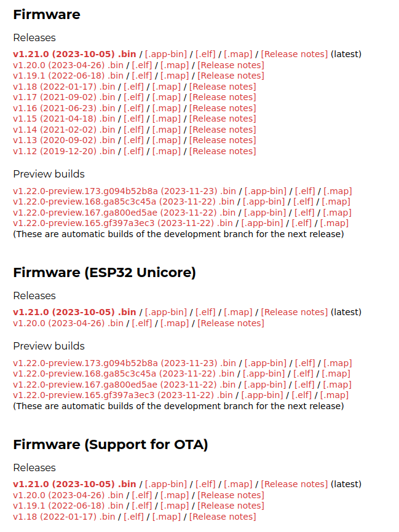Open .app-bin for preview build 168
The width and height of the screenshot is (399, 532).
(258, 201)
